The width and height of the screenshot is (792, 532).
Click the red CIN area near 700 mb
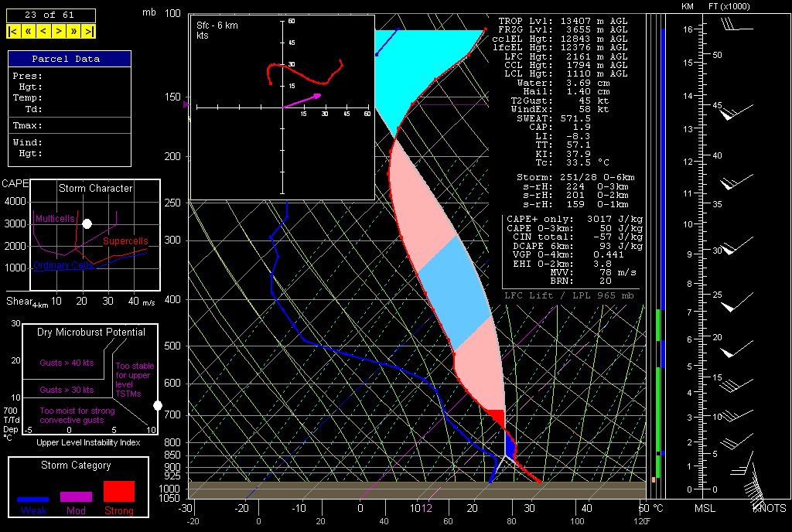[497, 418]
